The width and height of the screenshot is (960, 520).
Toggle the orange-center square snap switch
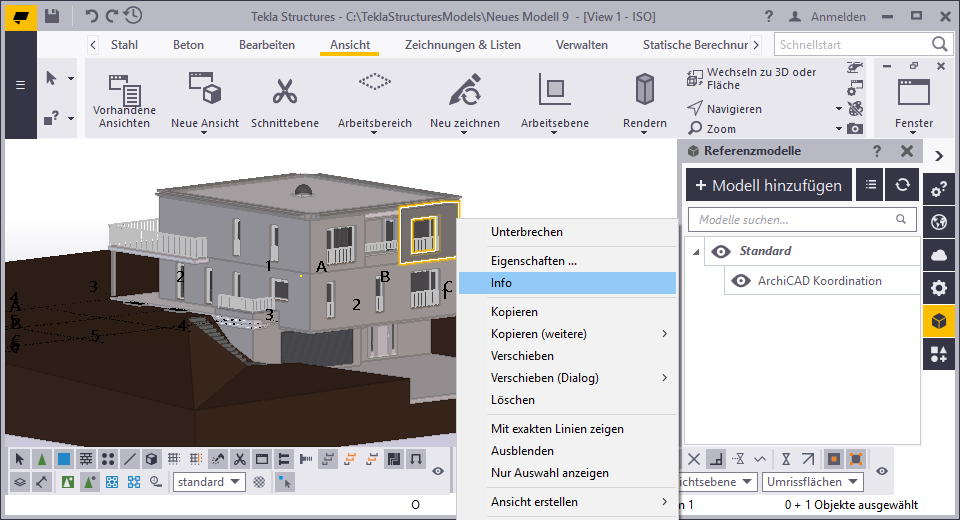pos(833,459)
